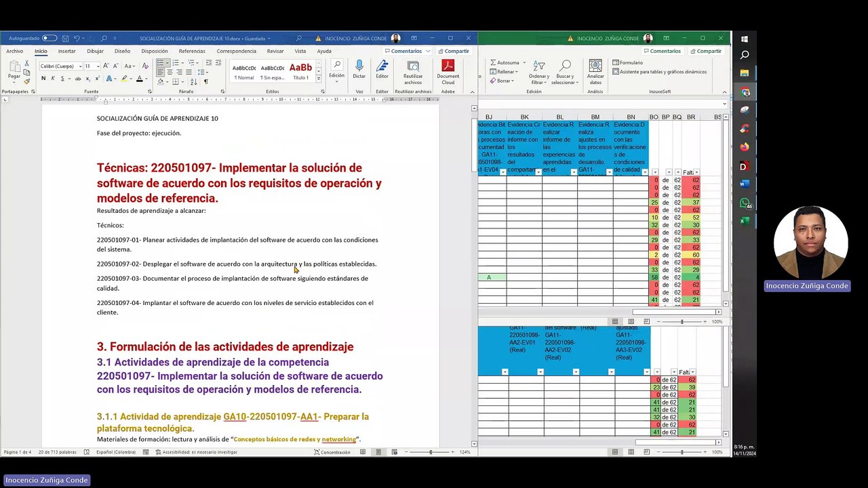Click Comentarios button in Excel
Screen dimensions: 868x488
[662, 51]
